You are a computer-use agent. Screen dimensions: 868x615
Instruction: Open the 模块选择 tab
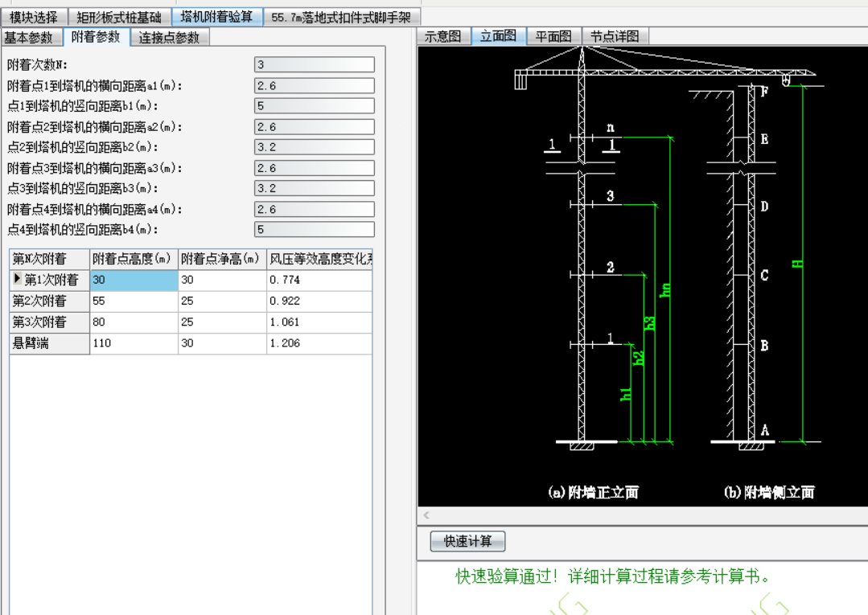point(34,18)
